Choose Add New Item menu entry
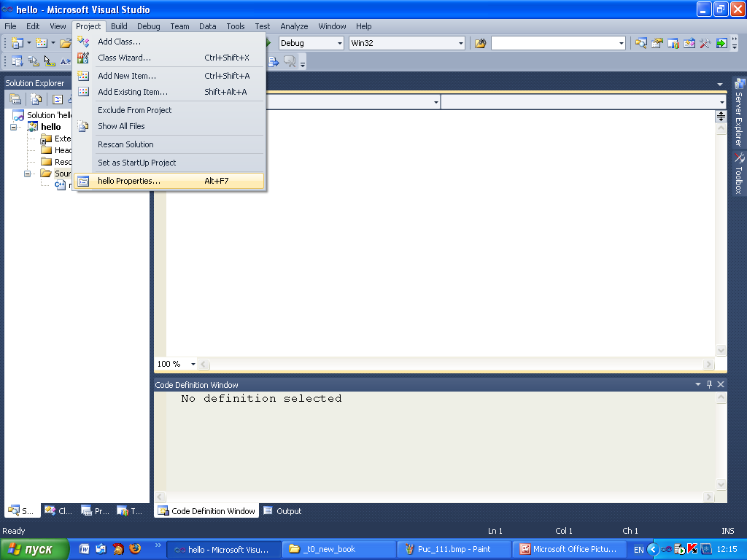This screenshot has width=747, height=560. pyautogui.click(x=169, y=76)
